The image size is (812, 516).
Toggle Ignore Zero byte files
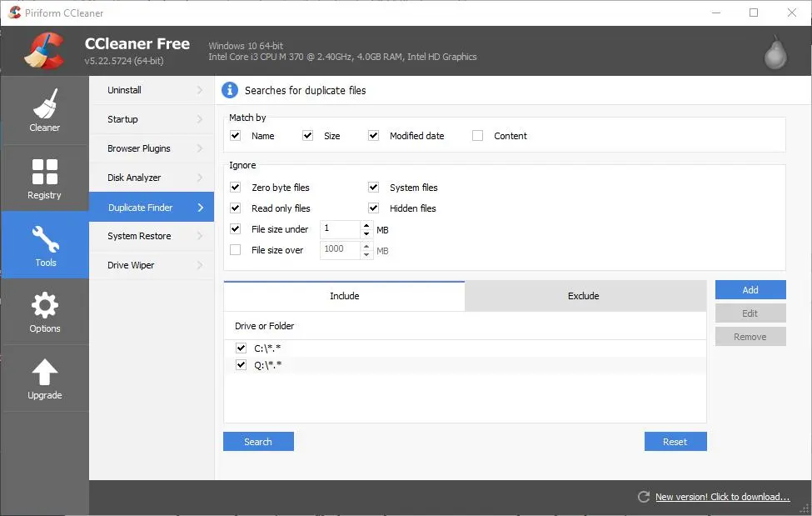coord(235,188)
